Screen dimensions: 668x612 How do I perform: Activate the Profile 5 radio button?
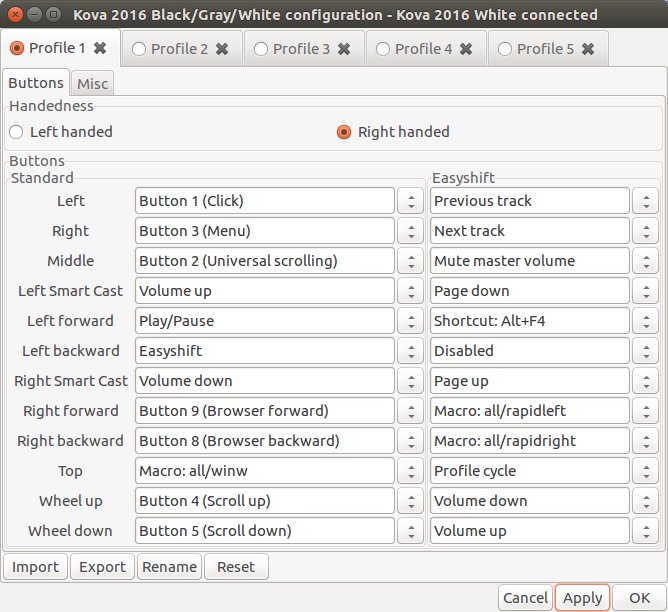click(x=504, y=49)
